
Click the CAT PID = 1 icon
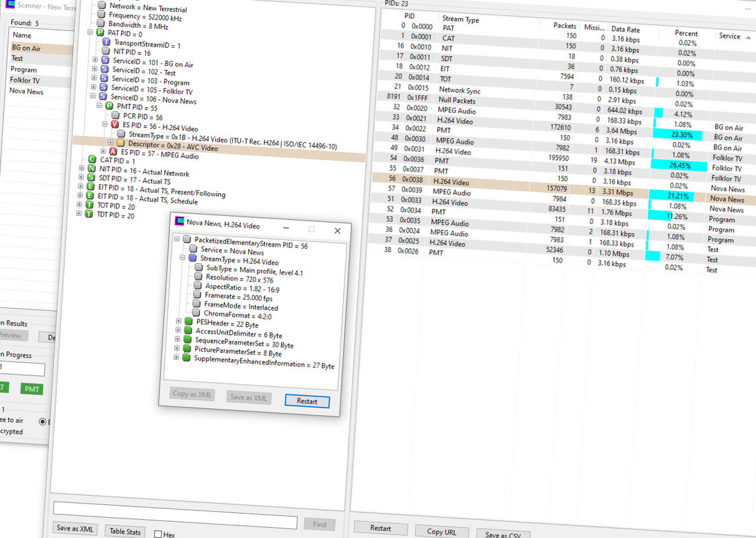93,159
